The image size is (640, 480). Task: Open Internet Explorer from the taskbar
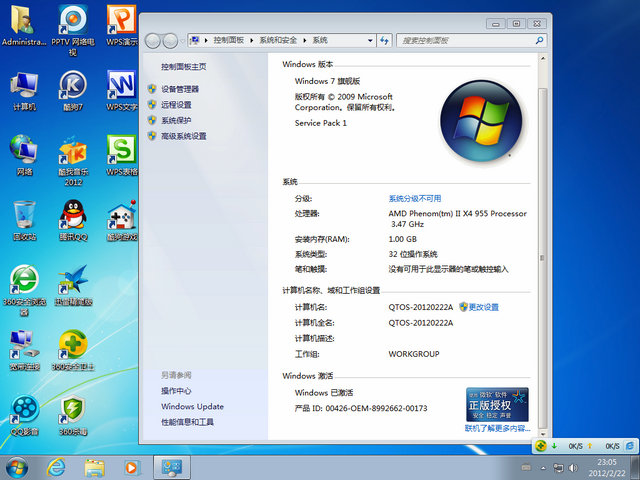(x=57, y=466)
